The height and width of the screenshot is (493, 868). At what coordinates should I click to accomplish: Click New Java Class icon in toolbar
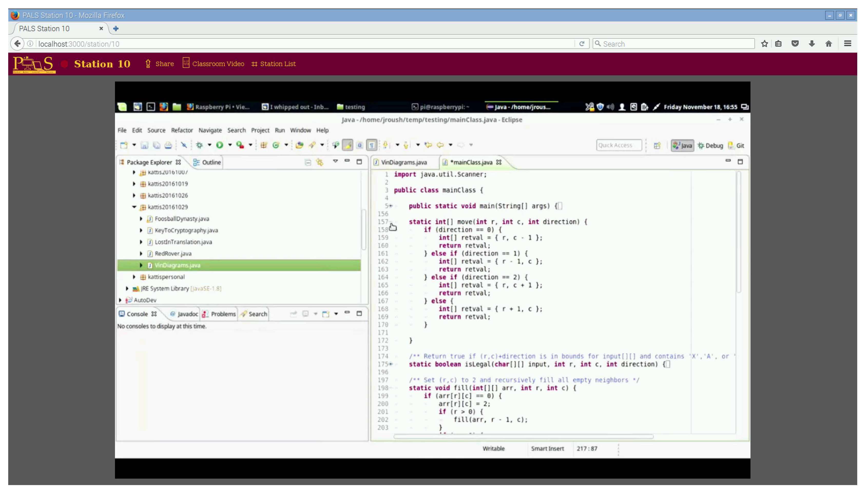click(276, 145)
